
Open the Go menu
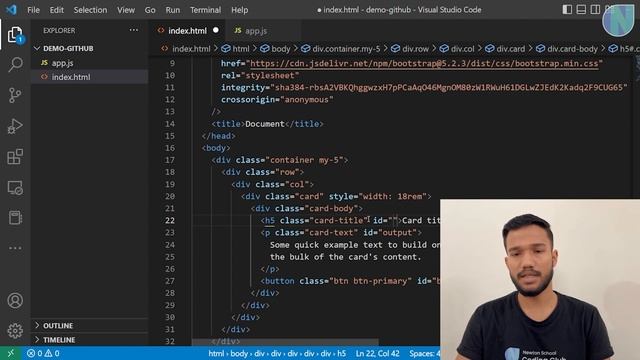point(150,10)
